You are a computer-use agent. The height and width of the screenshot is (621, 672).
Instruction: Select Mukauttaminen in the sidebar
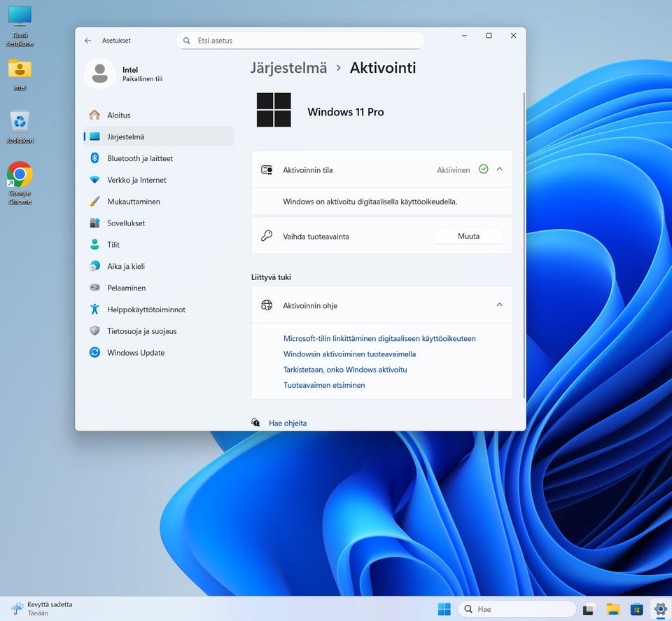tap(133, 202)
